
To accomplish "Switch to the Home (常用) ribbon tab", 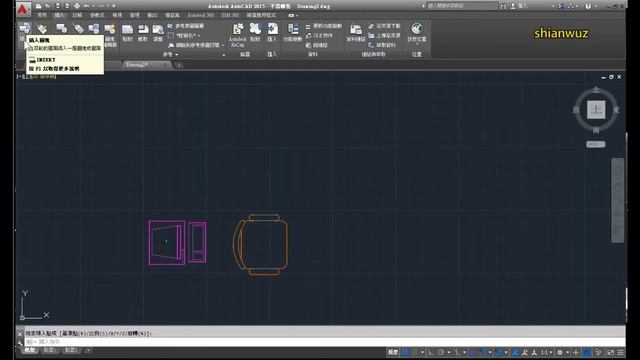I will tap(42, 15).
